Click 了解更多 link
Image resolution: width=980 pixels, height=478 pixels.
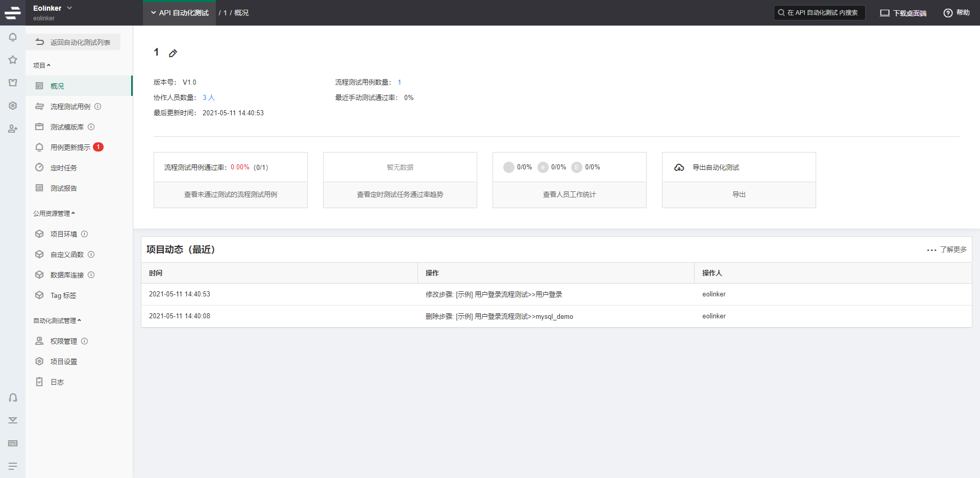coord(953,249)
